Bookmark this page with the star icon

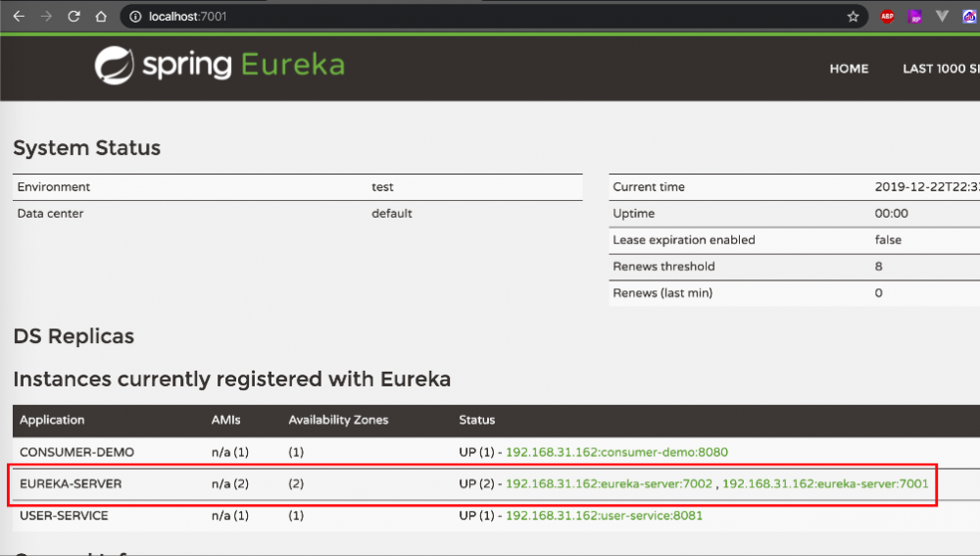[x=854, y=17]
